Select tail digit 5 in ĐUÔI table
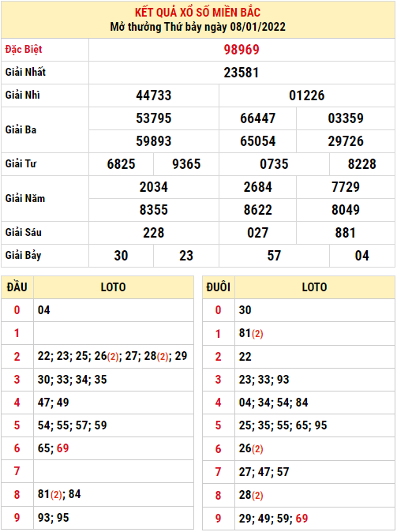 tap(218, 425)
